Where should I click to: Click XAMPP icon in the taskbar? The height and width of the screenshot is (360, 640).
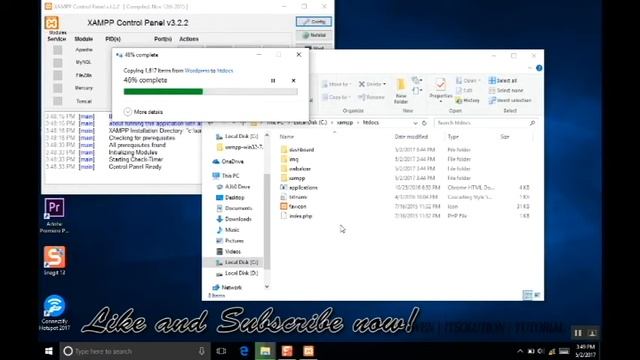pos(309,351)
